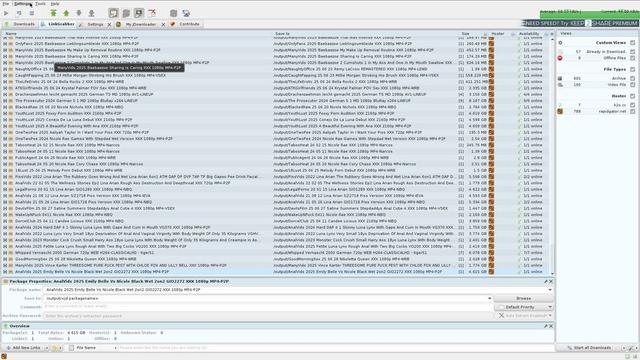Viewport: 640px width, 360px height.
Task: Toggle the k2s.cc checkbox
Action: click(x=633, y=105)
